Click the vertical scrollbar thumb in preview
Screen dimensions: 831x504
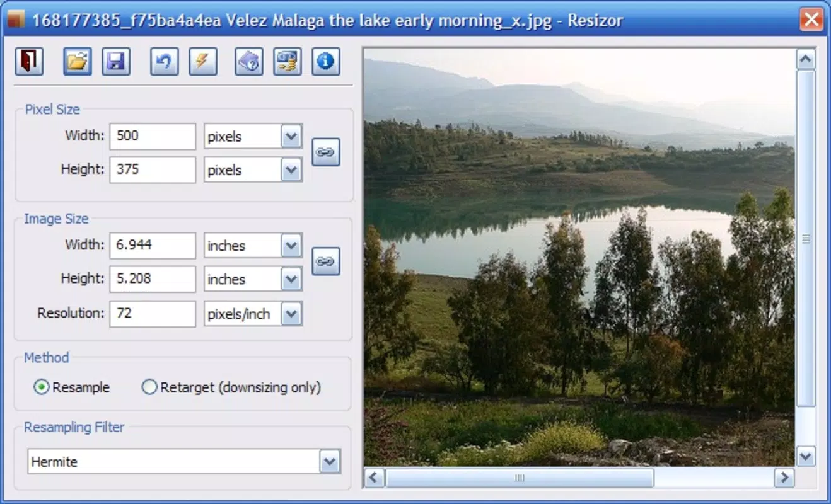806,239
